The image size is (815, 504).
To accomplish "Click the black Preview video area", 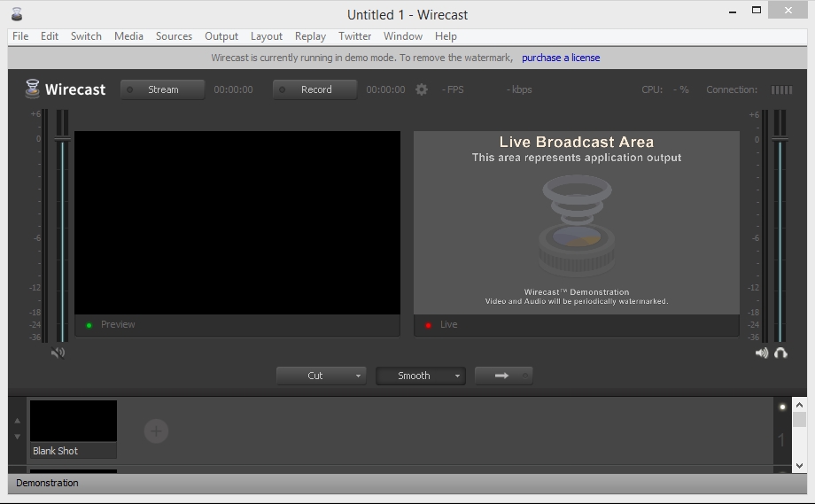I will click(x=237, y=222).
